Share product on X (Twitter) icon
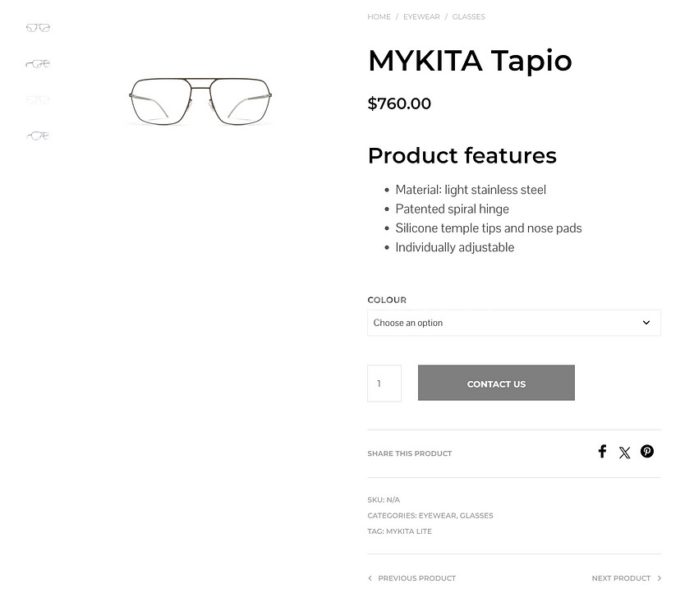Image resolution: width=694 pixels, height=616 pixels. point(625,453)
